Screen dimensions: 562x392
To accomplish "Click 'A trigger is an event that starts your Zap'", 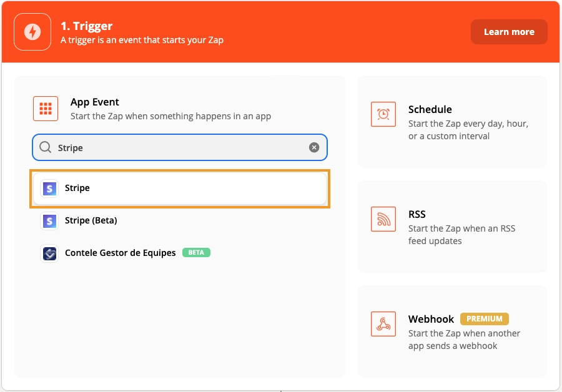I will pyautogui.click(x=142, y=40).
